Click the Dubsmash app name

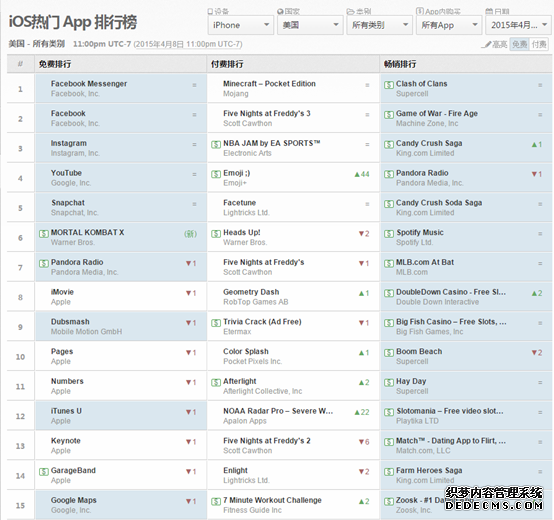[70, 321]
